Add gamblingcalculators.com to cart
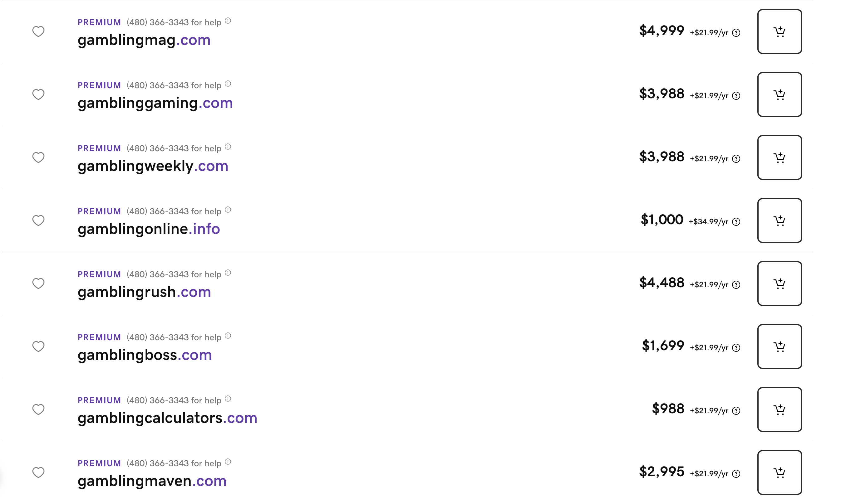The image size is (856, 504). [x=779, y=409]
